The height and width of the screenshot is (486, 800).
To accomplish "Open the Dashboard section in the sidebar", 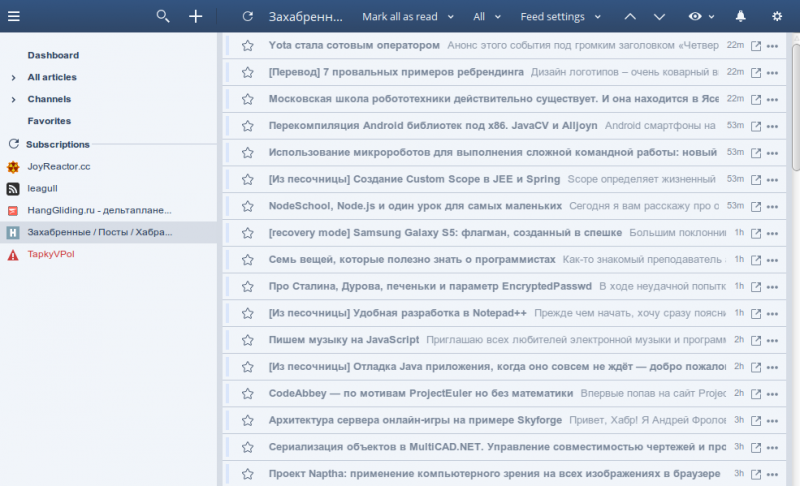I will pos(53,55).
